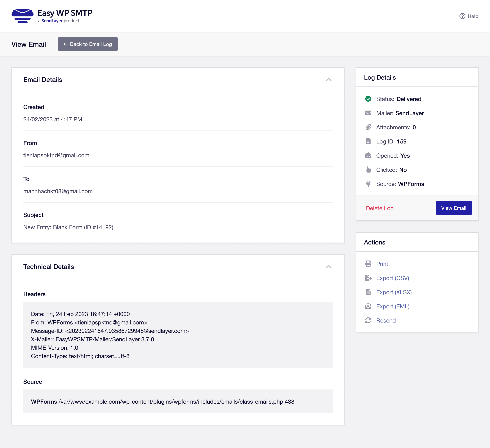Click the green Delivered status checkmark
The width and height of the screenshot is (490, 448).
(x=368, y=99)
